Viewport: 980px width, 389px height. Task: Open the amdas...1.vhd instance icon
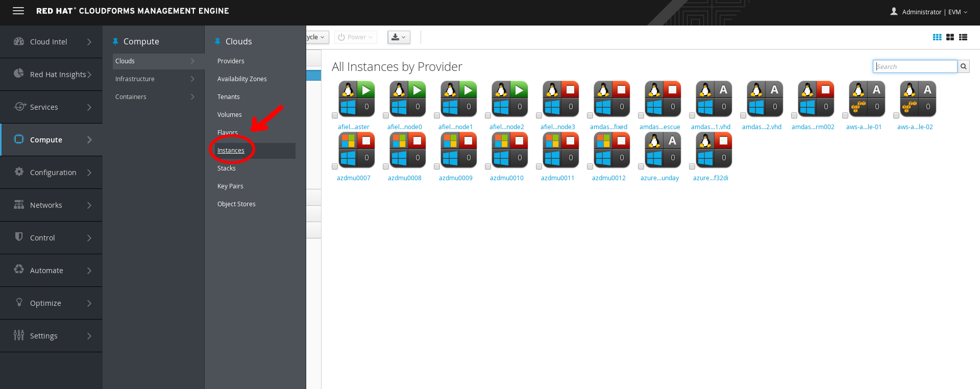coord(714,99)
